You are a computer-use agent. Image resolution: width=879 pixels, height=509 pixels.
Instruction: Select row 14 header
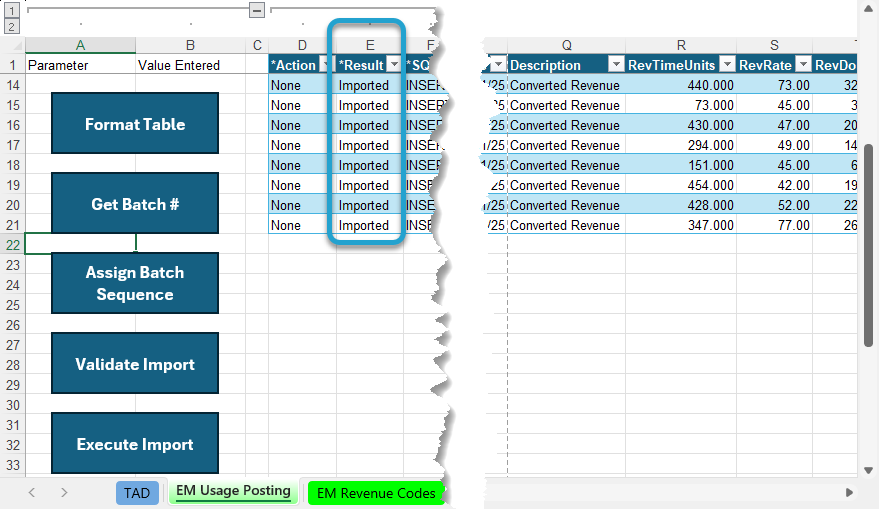pos(12,85)
